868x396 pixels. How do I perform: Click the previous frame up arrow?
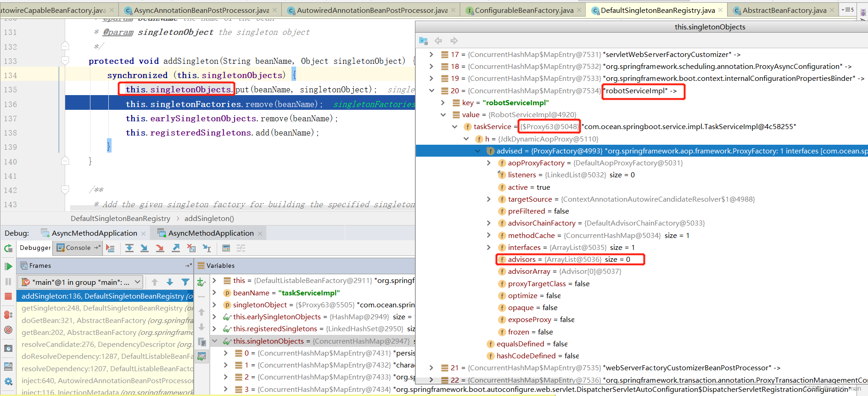[x=155, y=282]
